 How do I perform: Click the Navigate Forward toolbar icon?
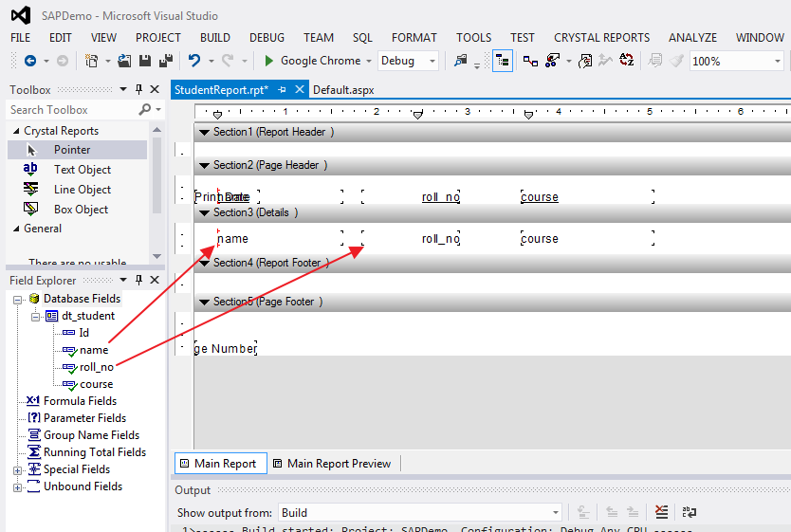coord(63,61)
